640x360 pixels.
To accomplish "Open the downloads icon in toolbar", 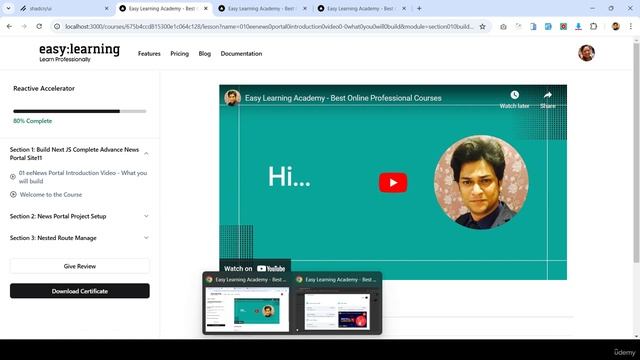I will coord(578,27).
